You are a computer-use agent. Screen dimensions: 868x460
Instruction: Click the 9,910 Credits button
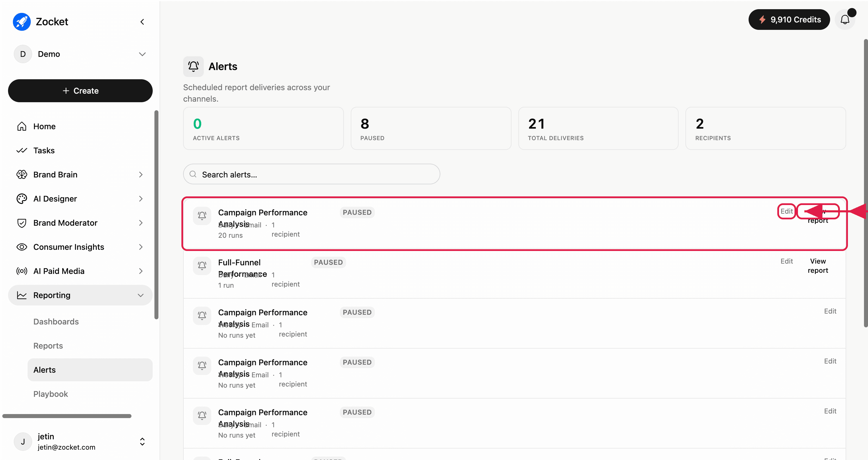click(x=789, y=20)
